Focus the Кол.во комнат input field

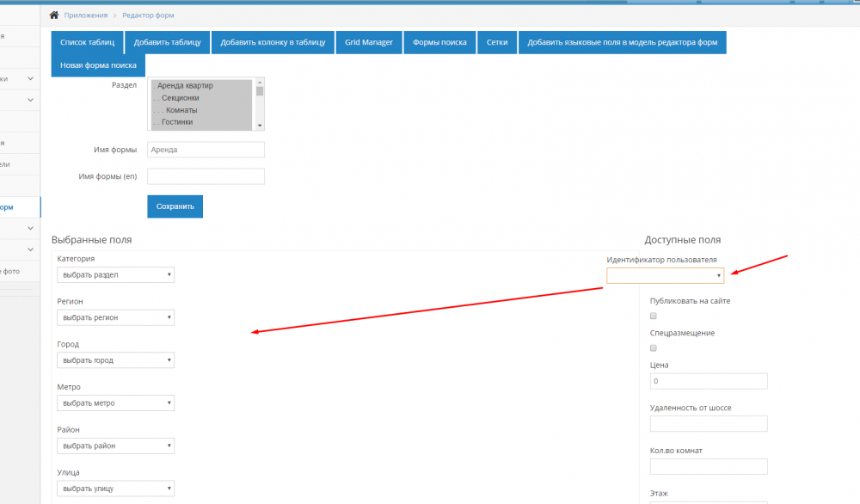[x=709, y=467]
